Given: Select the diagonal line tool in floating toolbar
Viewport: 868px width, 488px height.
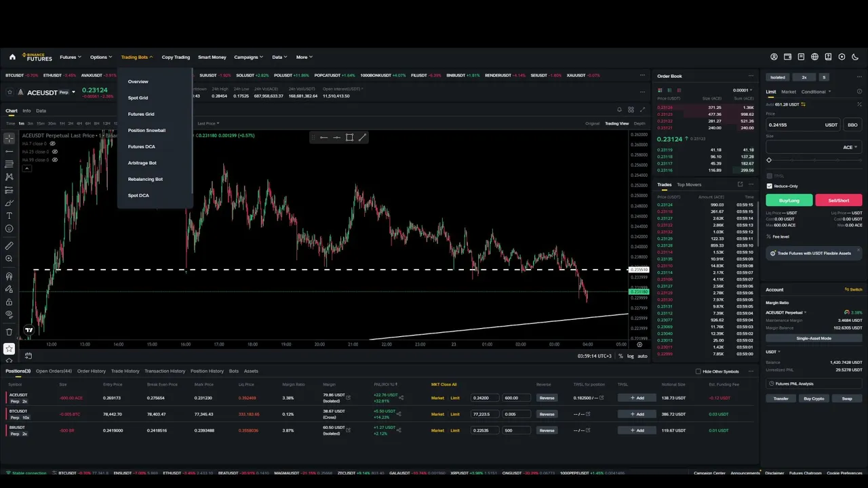Looking at the screenshot, I should pos(362,138).
